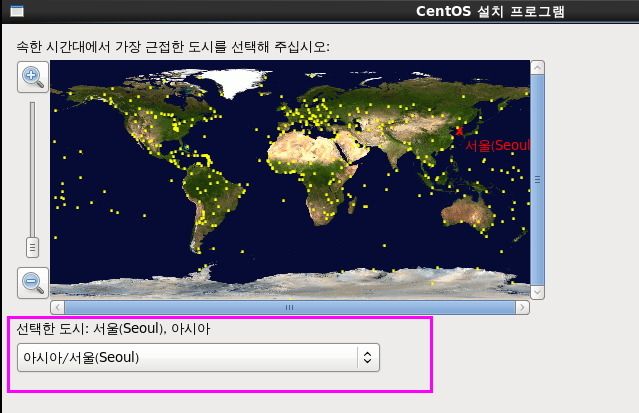Click the map's horizontal scrollbar right arrow

click(522, 307)
